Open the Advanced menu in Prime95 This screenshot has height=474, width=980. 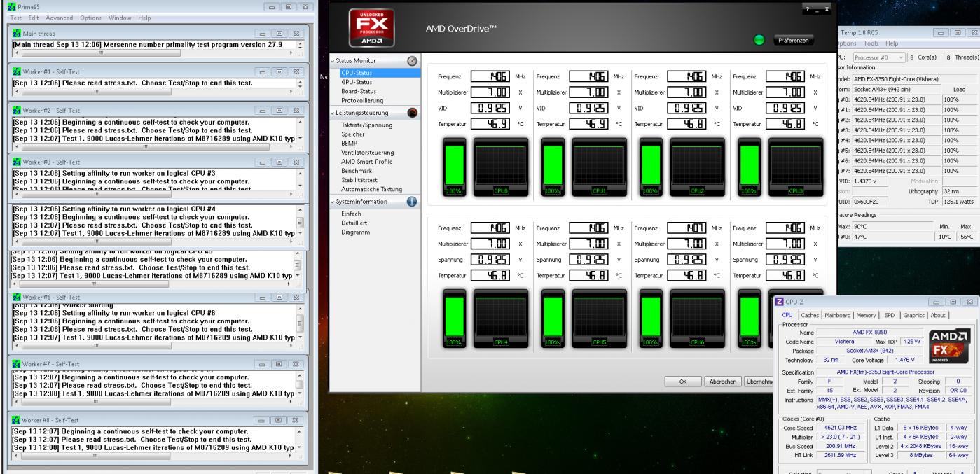pos(60,17)
